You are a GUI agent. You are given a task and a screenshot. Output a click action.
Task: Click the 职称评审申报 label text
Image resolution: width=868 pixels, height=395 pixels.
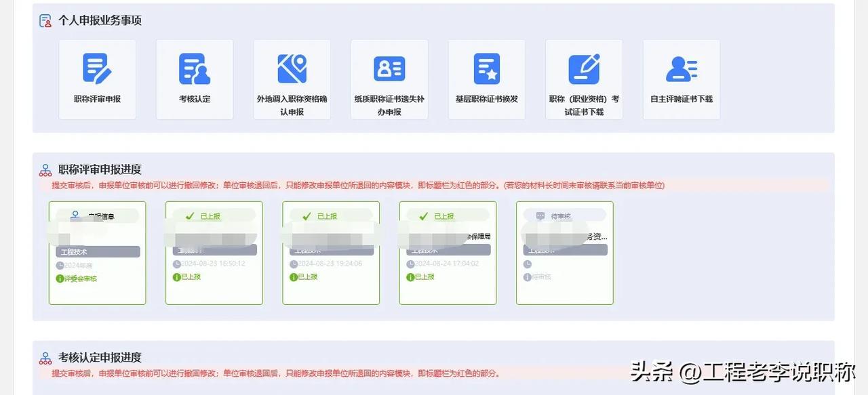coord(97,99)
